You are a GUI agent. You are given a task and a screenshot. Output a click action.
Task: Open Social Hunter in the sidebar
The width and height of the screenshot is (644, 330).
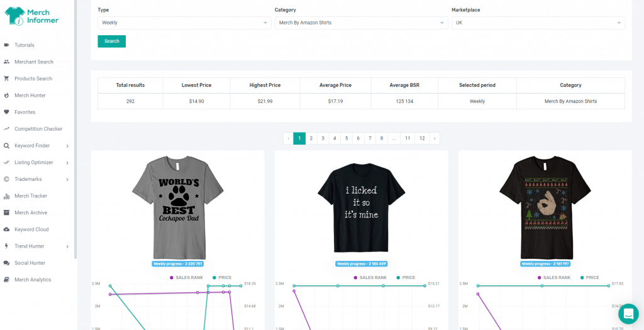pos(30,263)
